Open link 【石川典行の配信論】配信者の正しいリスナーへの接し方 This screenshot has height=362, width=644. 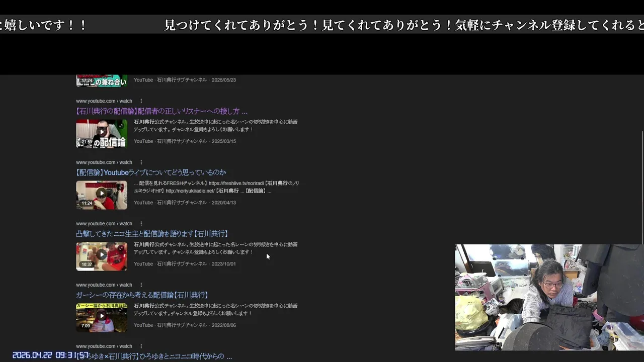pos(162,111)
